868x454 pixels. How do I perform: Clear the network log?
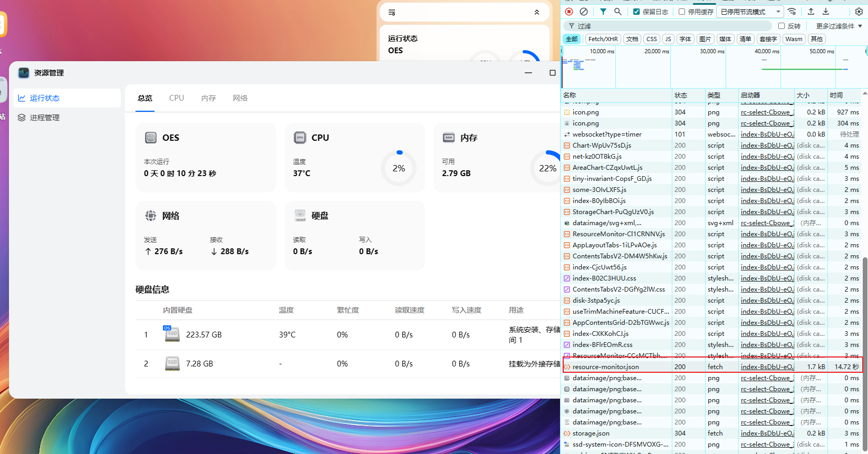584,12
